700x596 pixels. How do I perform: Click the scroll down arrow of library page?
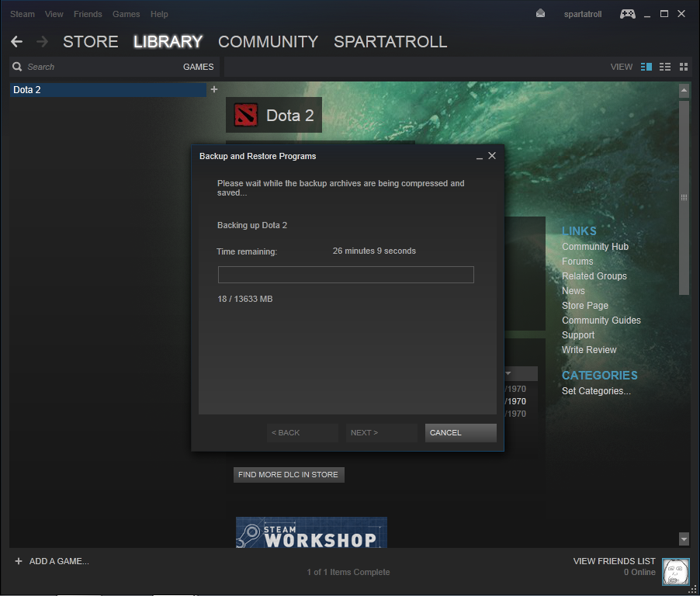[x=684, y=539]
